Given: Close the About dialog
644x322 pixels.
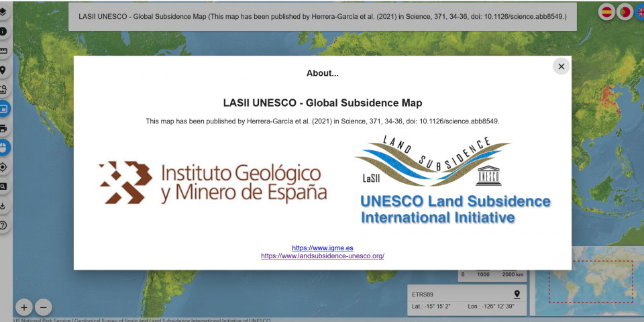Looking at the screenshot, I should 561,66.
